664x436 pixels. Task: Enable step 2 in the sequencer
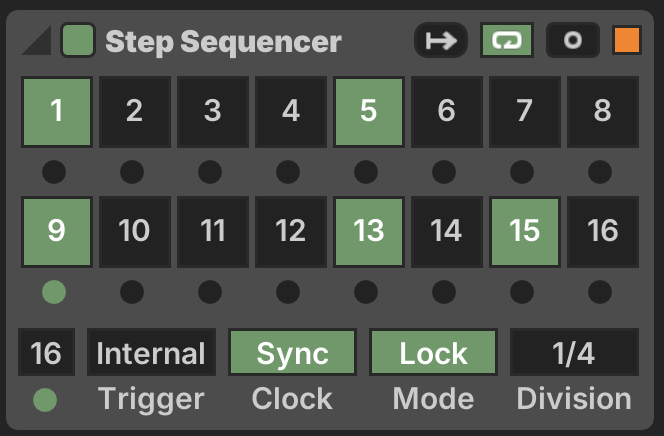click(x=135, y=112)
